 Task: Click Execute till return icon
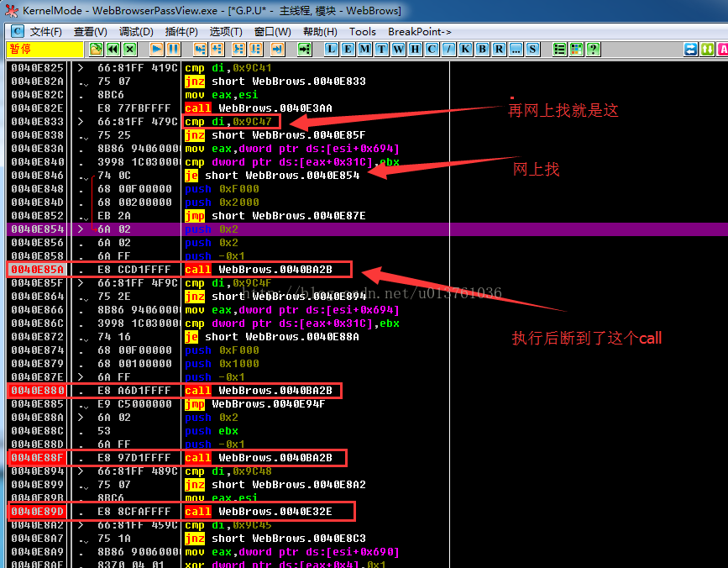278,50
